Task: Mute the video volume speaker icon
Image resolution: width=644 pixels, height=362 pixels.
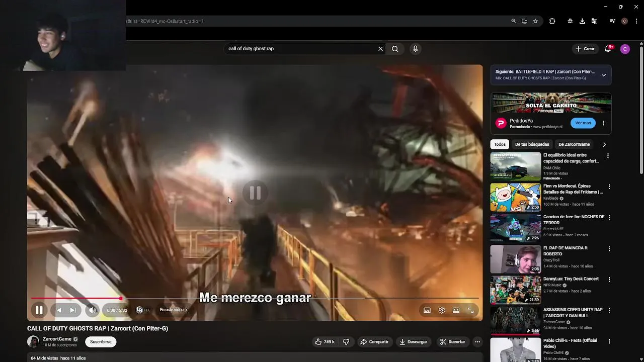Action: point(92,310)
